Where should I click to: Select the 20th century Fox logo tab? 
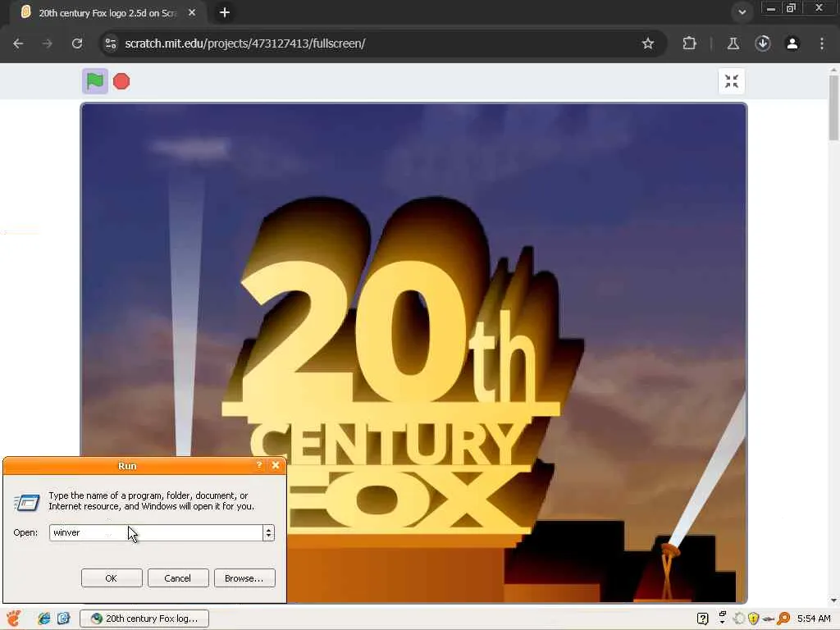107,13
